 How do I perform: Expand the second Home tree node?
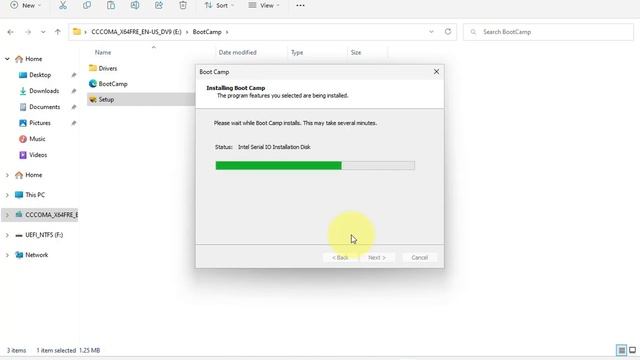tap(7, 175)
